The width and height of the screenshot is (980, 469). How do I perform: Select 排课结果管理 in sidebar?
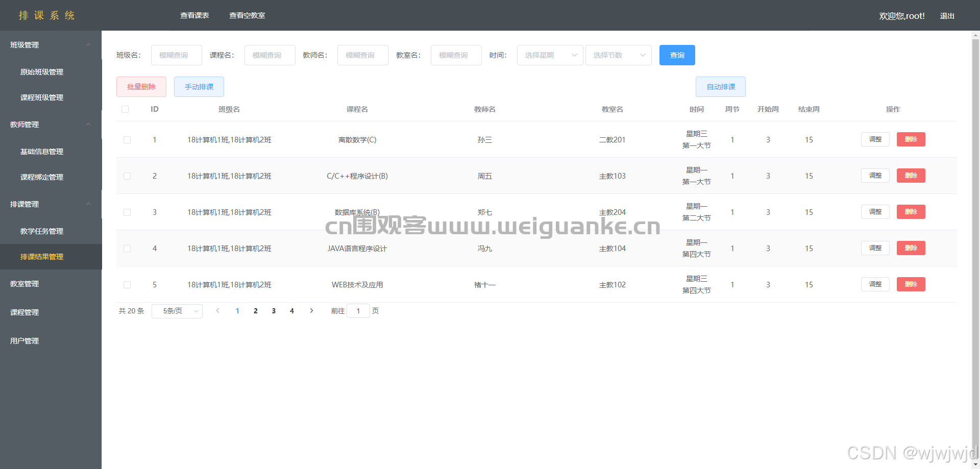pyautogui.click(x=51, y=257)
